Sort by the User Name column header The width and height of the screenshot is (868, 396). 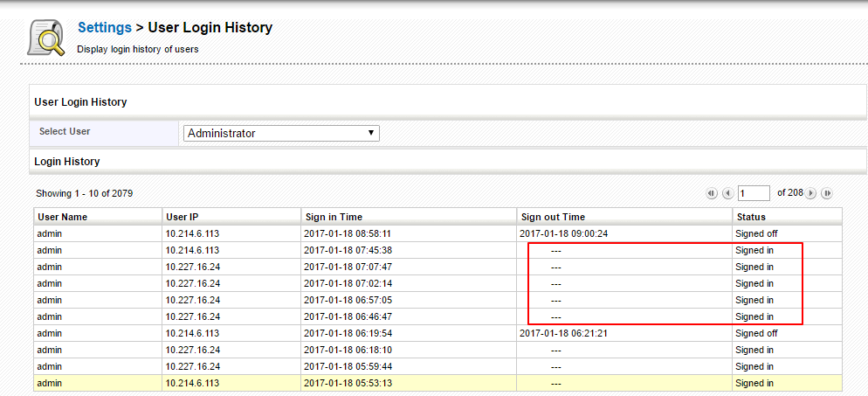[x=62, y=217]
